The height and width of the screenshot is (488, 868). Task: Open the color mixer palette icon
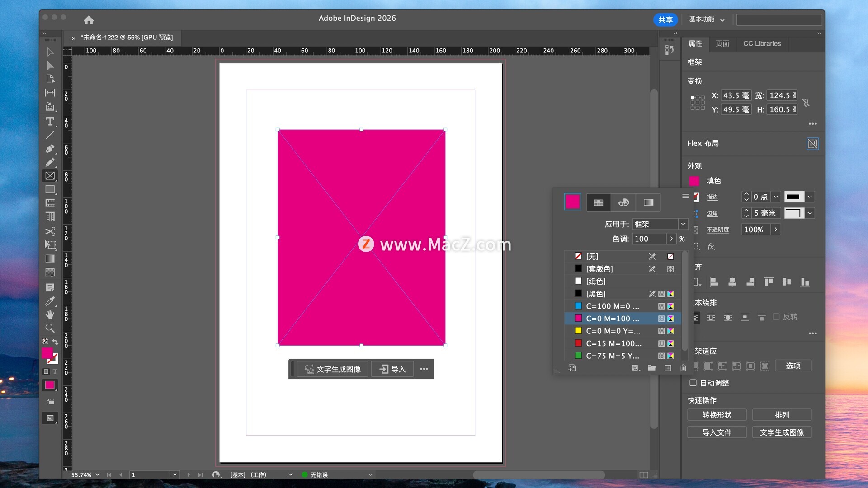click(x=623, y=202)
